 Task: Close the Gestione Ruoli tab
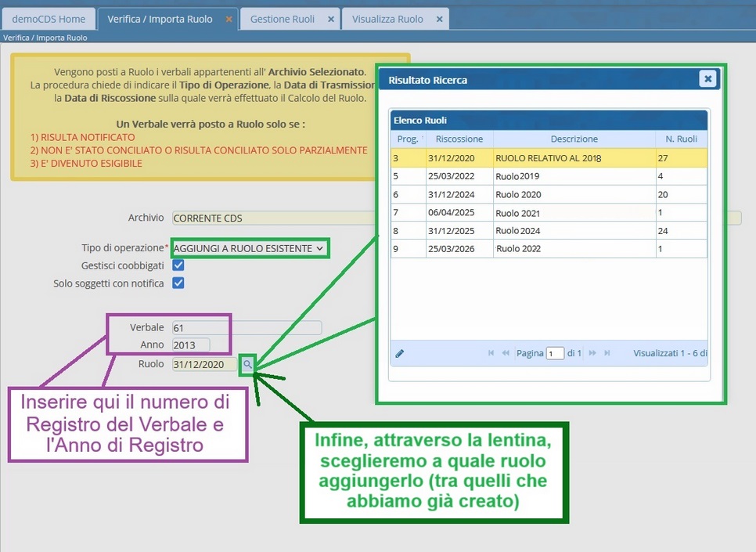pos(330,19)
